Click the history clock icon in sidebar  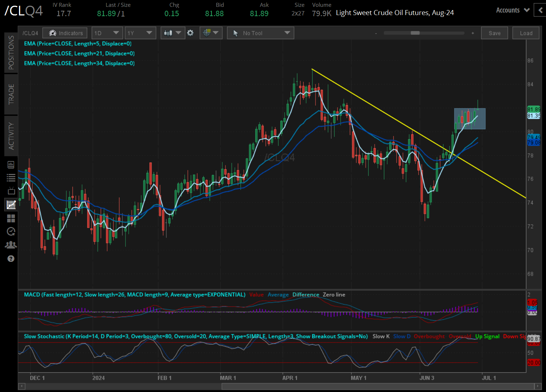click(11, 231)
